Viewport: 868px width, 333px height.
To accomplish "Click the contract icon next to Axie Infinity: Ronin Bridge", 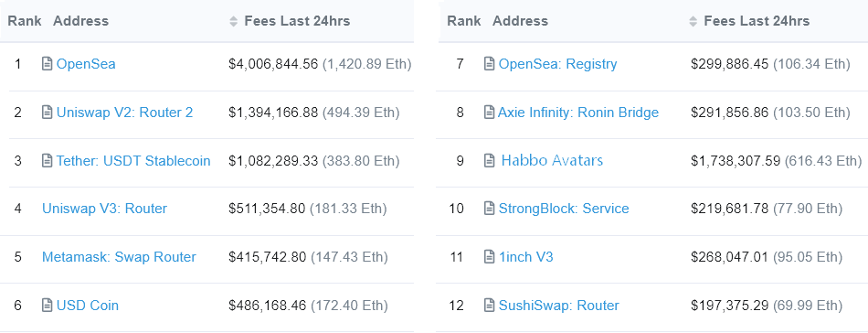I will (x=490, y=113).
